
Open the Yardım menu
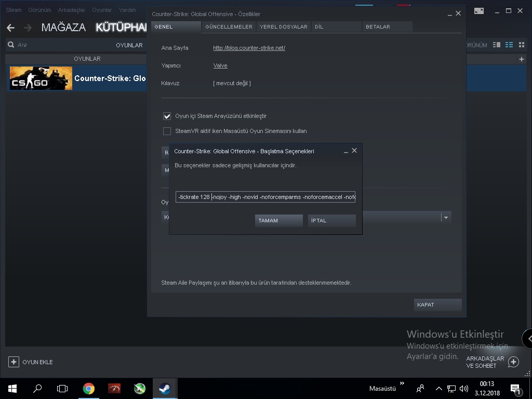(x=127, y=10)
